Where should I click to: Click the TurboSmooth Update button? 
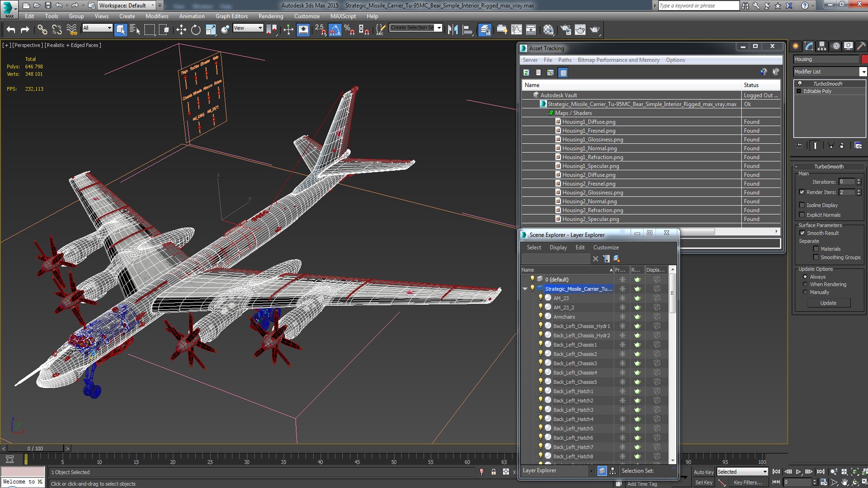click(828, 303)
